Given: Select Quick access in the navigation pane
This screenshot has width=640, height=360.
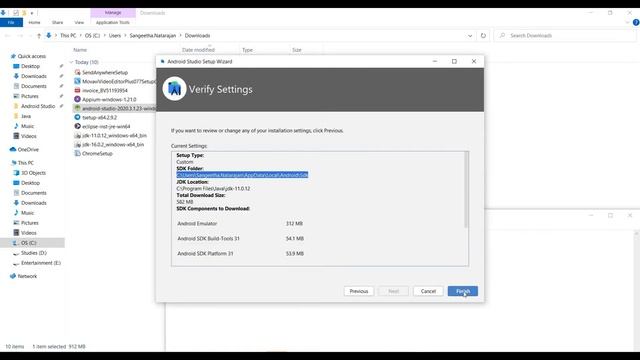Looking at the screenshot, I should click(x=31, y=56).
